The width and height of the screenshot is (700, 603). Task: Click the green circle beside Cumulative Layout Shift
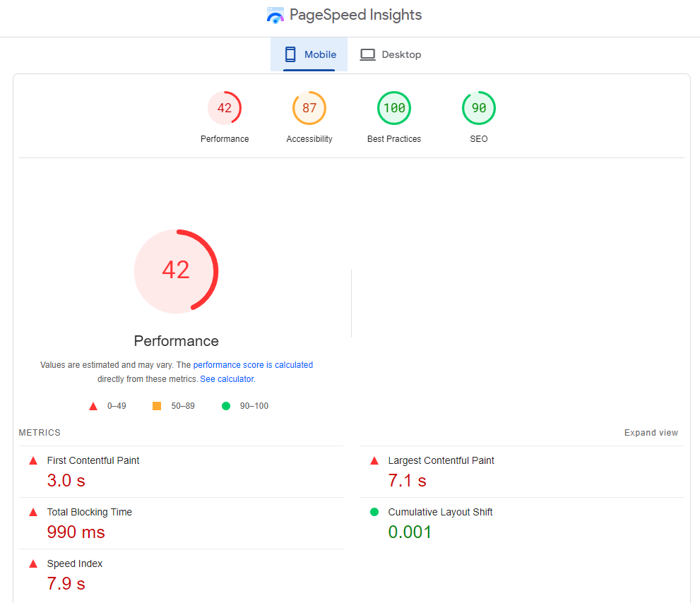tap(374, 512)
